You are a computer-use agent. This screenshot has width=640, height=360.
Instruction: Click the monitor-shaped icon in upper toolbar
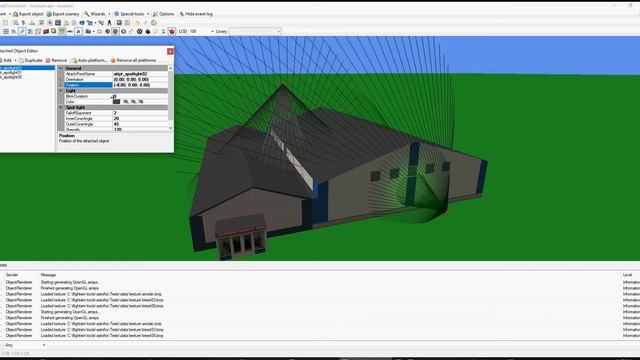pyautogui.click(x=119, y=23)
